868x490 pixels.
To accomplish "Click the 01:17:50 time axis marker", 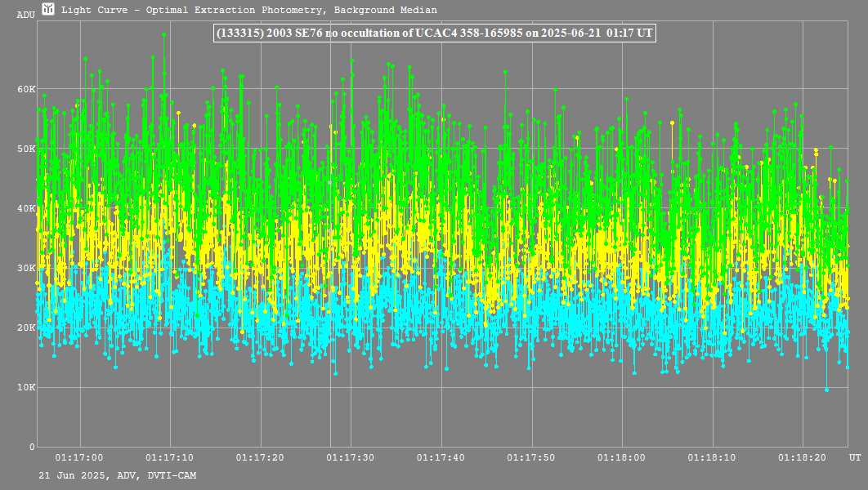I will 531,458.
